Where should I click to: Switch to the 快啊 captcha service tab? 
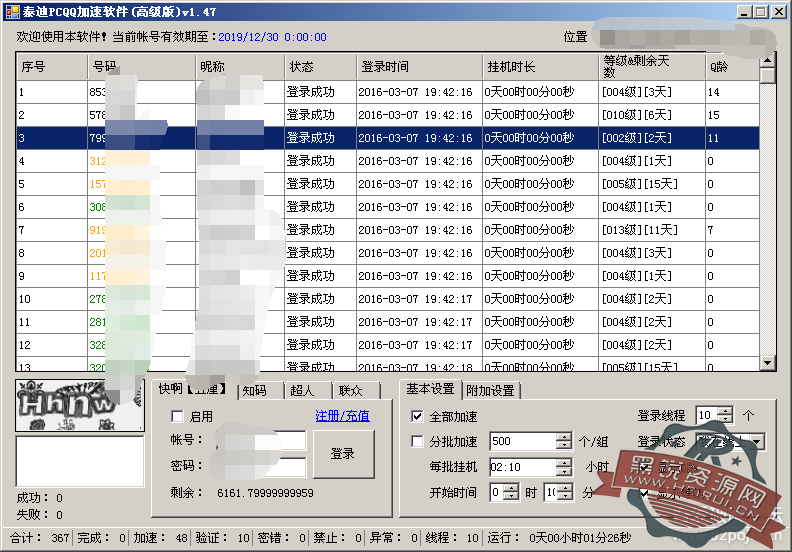(194, 389)
